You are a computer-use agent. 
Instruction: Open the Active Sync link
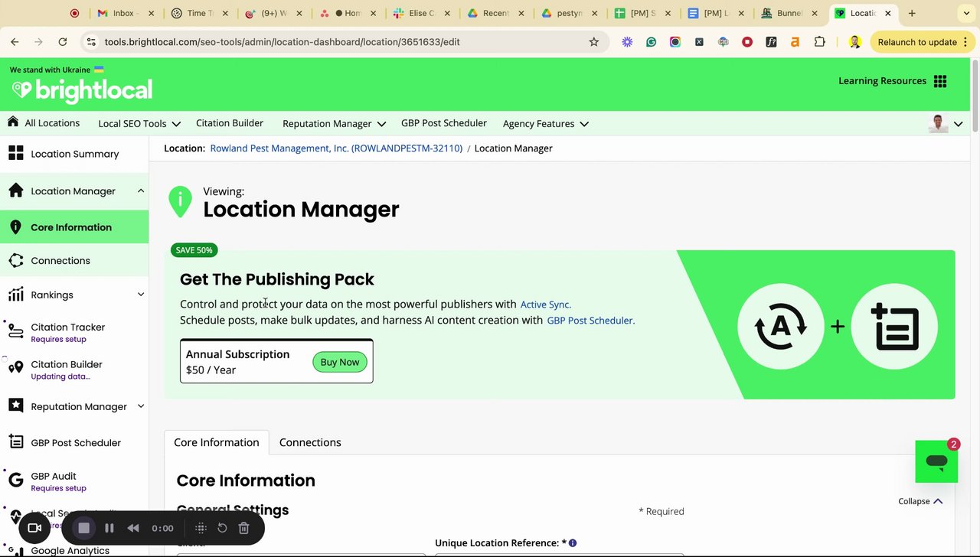[546, 305]
